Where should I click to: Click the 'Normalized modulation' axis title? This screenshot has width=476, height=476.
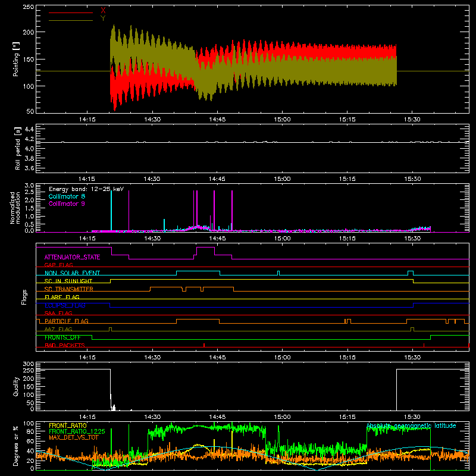(15, 208)
